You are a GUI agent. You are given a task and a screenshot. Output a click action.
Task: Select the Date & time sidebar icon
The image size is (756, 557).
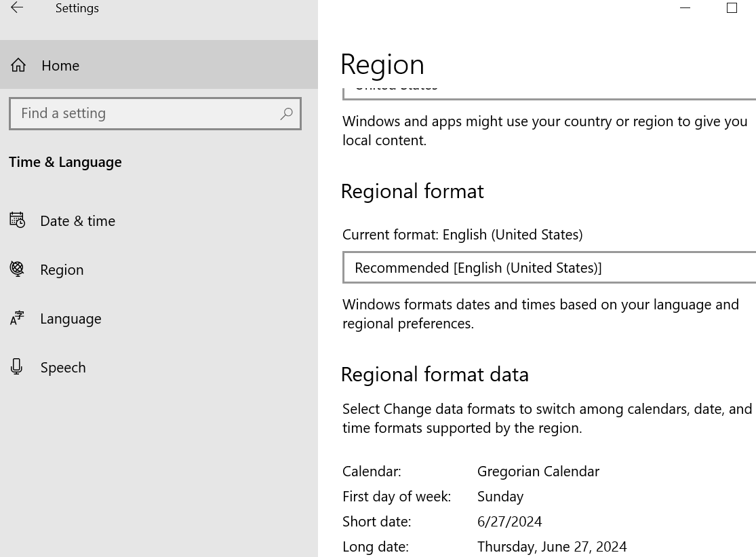17,220
